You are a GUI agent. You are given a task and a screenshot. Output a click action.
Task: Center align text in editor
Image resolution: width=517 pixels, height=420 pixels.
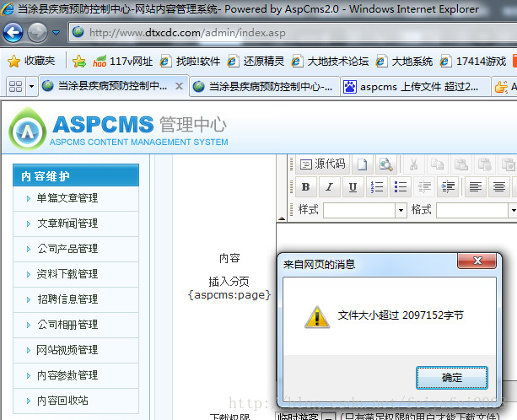(498, 187)
